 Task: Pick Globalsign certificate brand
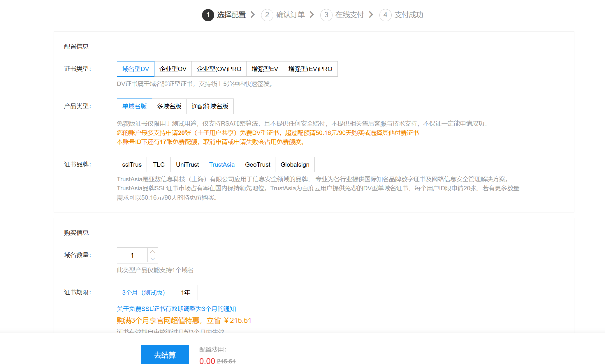[295, 165]
